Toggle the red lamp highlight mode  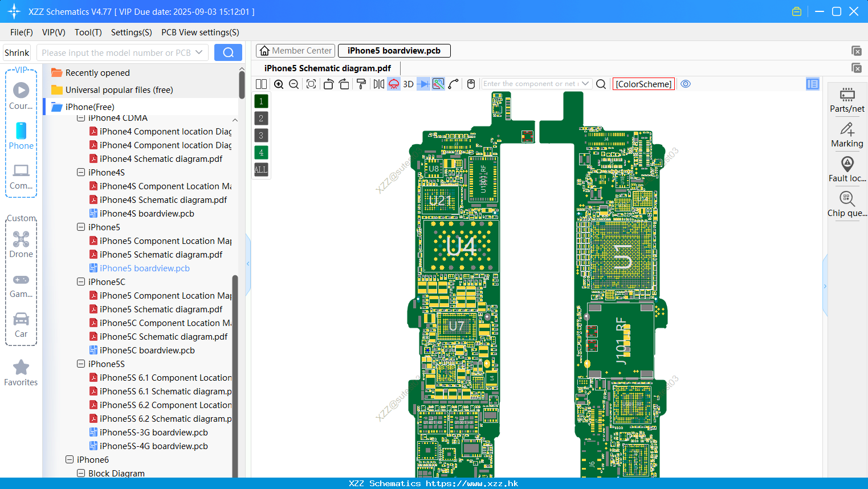click(x=394, y=84)
